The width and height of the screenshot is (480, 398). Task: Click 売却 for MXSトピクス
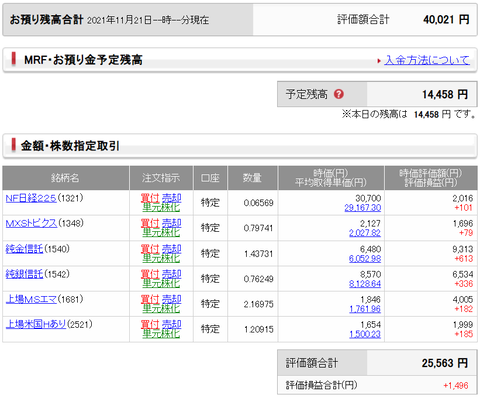click(171, 223)
